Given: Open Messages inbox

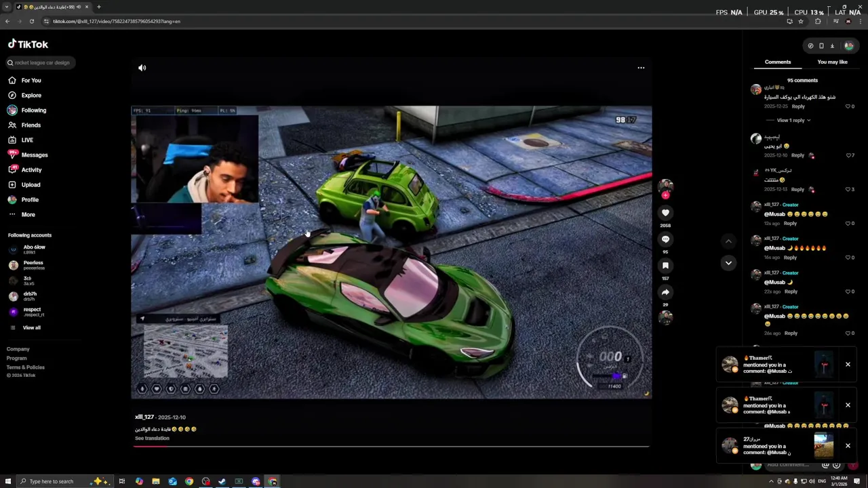Looking at the screenshot, I should (x=28, y=155).
